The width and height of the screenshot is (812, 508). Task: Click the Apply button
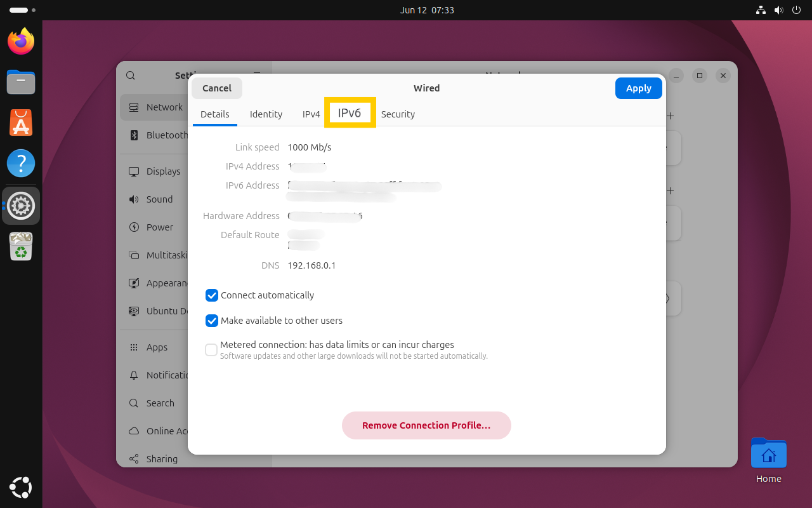(x=639, y=88)
